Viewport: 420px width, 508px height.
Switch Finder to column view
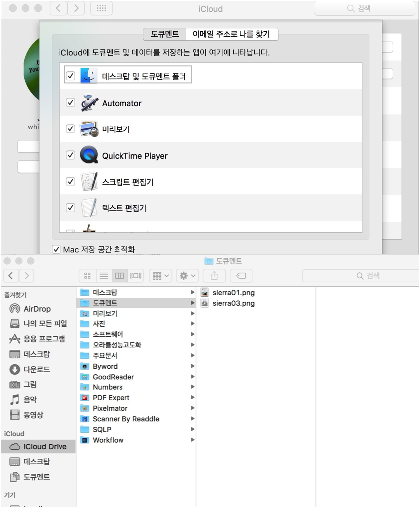(120, 276)
